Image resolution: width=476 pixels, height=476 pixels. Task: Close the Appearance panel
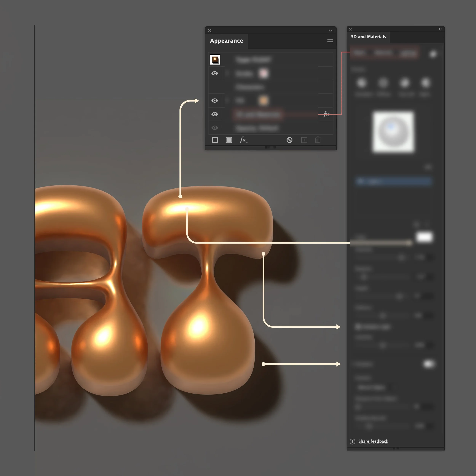tap(209, 30)
